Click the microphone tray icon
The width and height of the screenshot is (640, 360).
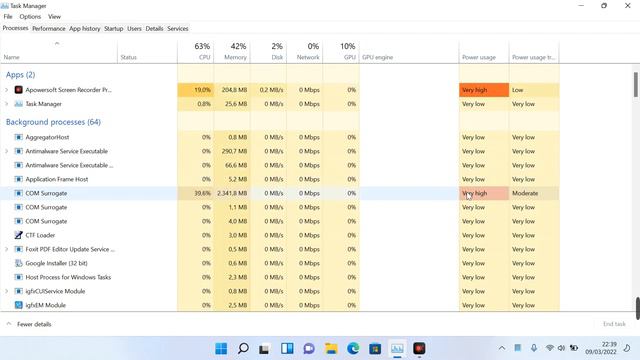click(x=534, y=348)
